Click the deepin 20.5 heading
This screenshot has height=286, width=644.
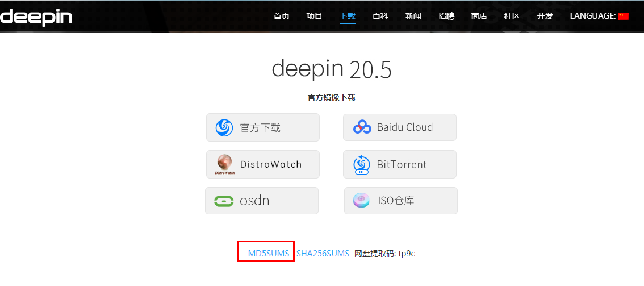click(x=332, y=69)
